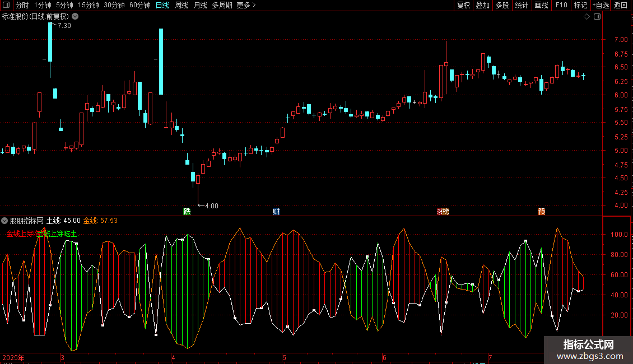
Task: Switch to 日线 daily chart
Action: click(162, 5)
